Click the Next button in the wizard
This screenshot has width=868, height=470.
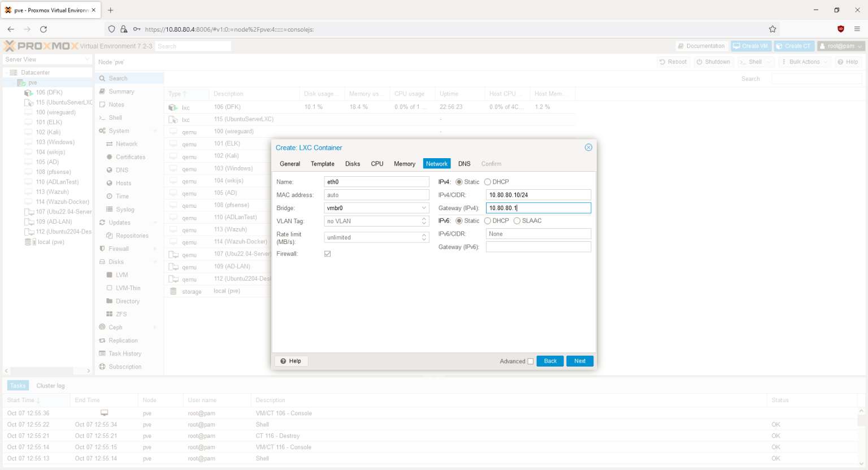(x=580, y=361)
